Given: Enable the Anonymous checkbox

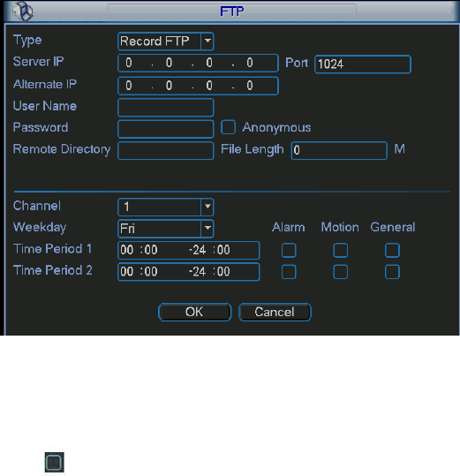Looking at the screenshot, I should [228, 127].
